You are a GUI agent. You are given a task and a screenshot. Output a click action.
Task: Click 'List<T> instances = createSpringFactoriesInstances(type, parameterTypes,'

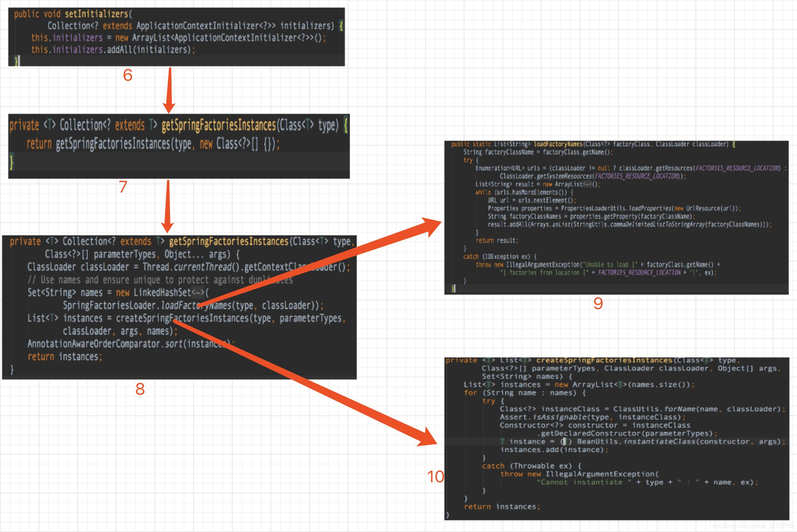tap(187, 318)
